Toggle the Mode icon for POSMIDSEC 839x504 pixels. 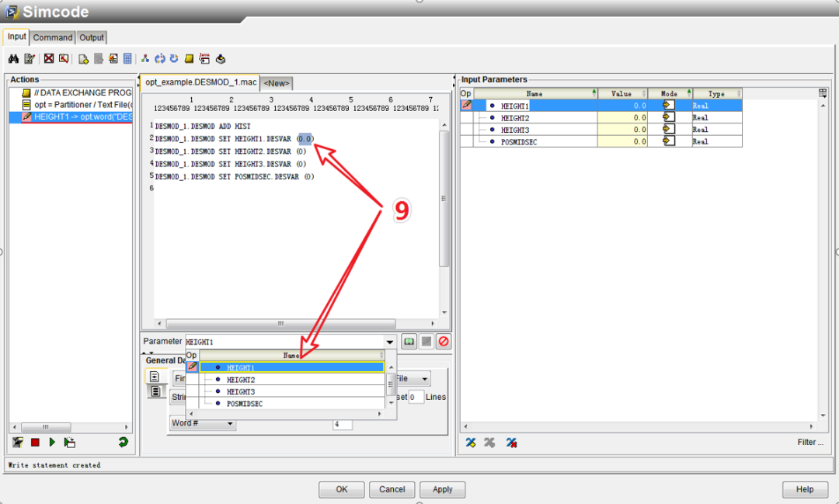point(668,142)
